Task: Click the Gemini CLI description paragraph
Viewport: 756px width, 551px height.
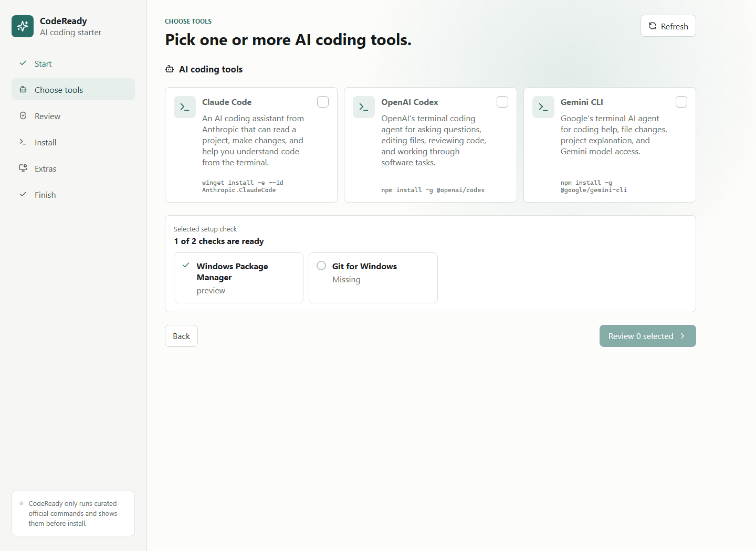Action: [614, 135]
